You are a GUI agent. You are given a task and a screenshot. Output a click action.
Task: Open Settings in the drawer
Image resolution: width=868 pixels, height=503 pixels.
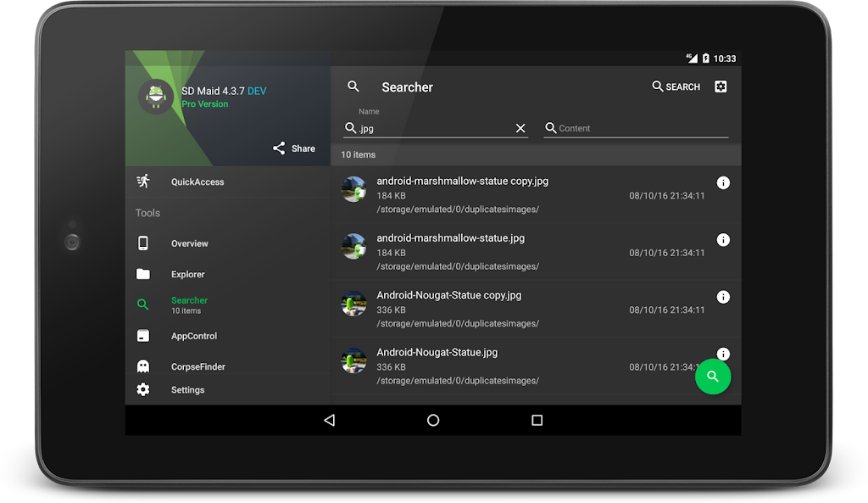[x=187, y=390]
